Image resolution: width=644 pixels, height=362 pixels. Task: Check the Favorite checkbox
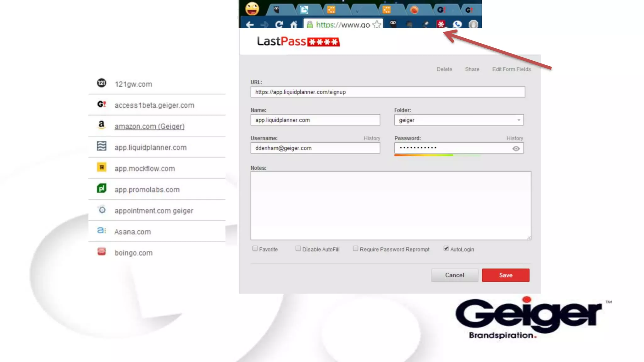coord(255,249)
